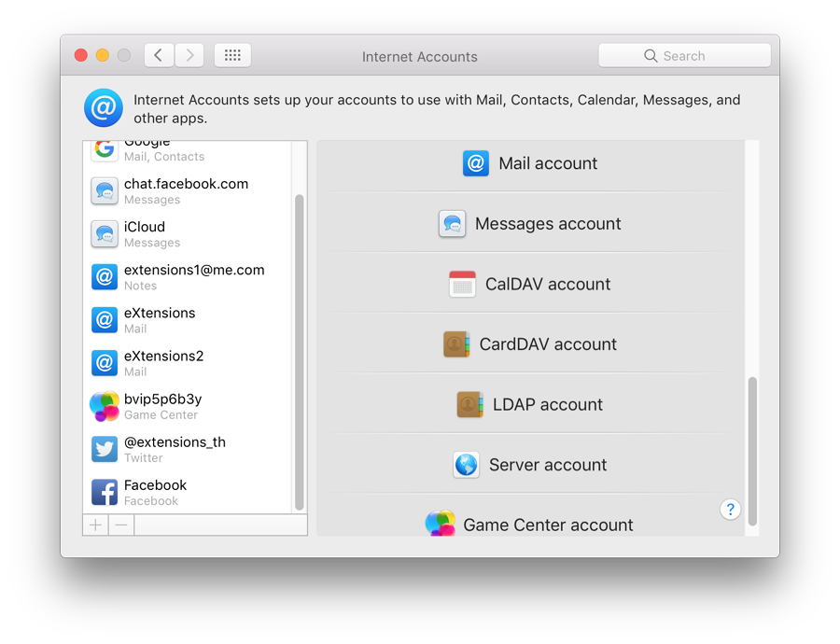This screenshot has height=644, width=840.
Task: Select "iCloud" account name
Action: [x=145, y=227]
